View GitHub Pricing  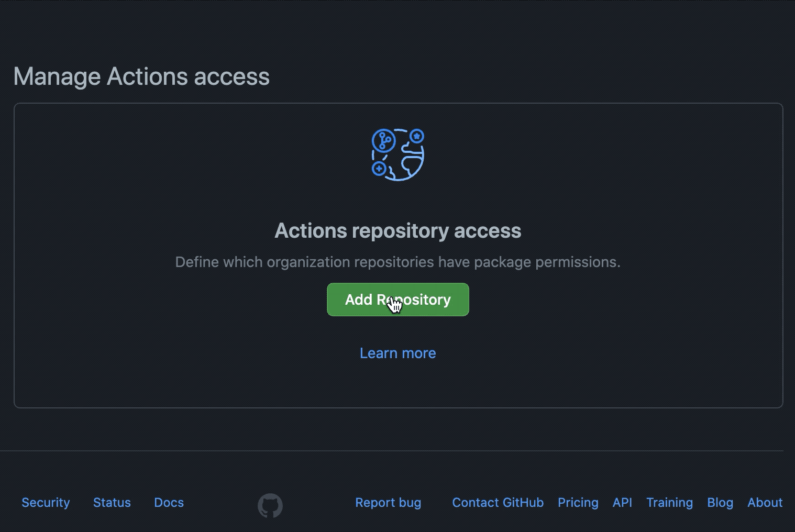click(x=578, y=503)
